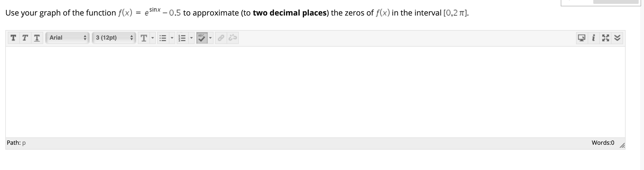Image resolution: width=644 pixels, height=170 pixels.
Task: Open the editor in fullscreen mode
Action: coord(606,38)
